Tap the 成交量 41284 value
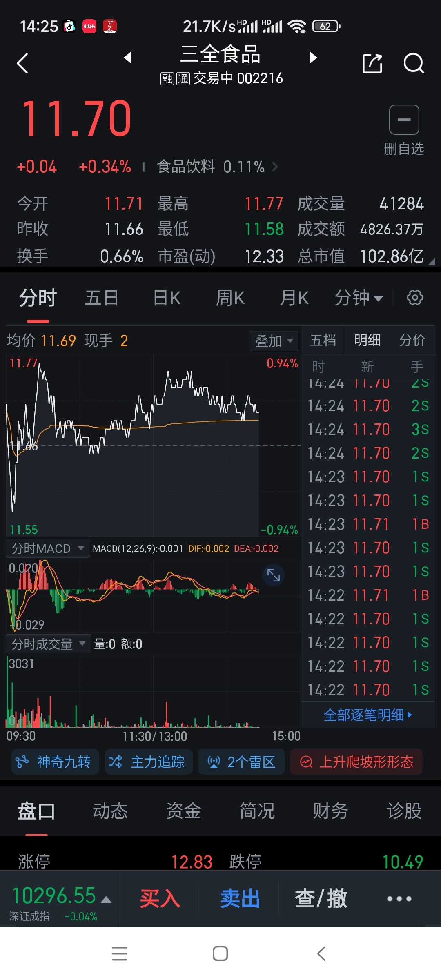Image resolution: width=441 pixels, height=980 pixels. tap(401, 204)
